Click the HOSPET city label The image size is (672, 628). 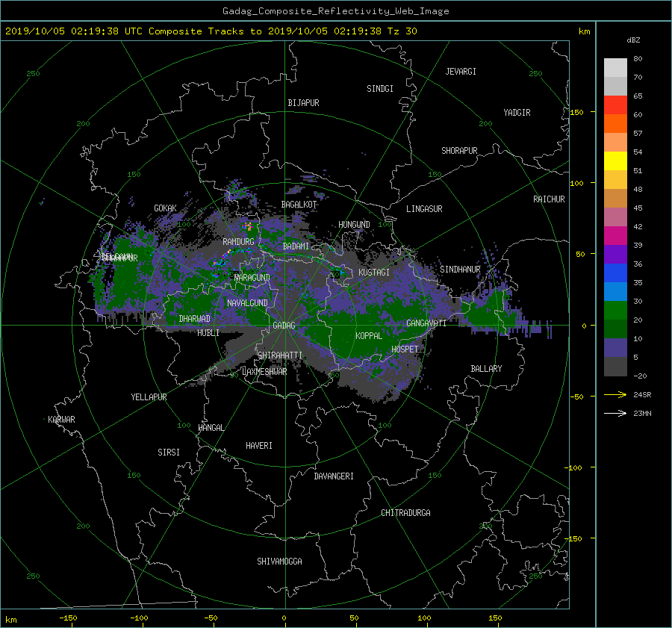click(x=405, y=349)
